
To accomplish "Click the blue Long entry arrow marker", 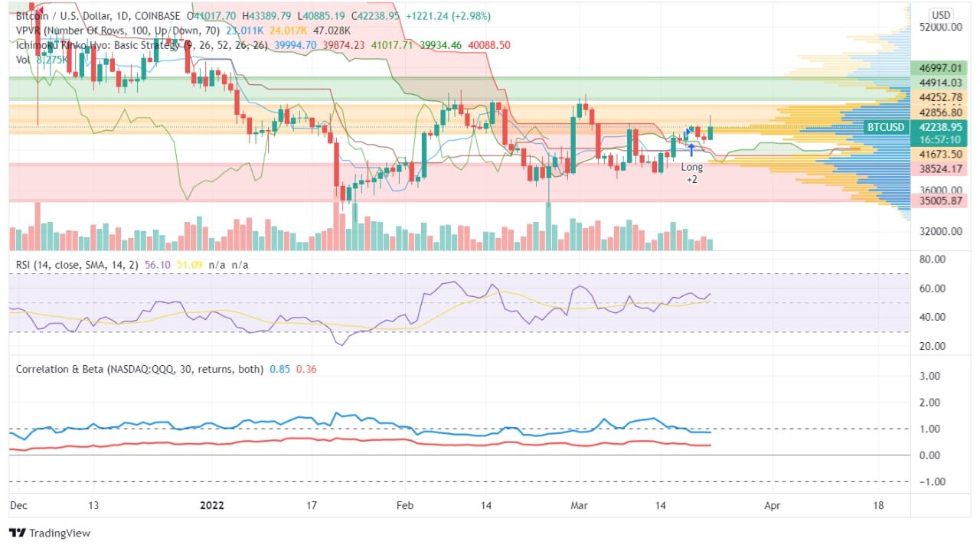I will (691, 148).
